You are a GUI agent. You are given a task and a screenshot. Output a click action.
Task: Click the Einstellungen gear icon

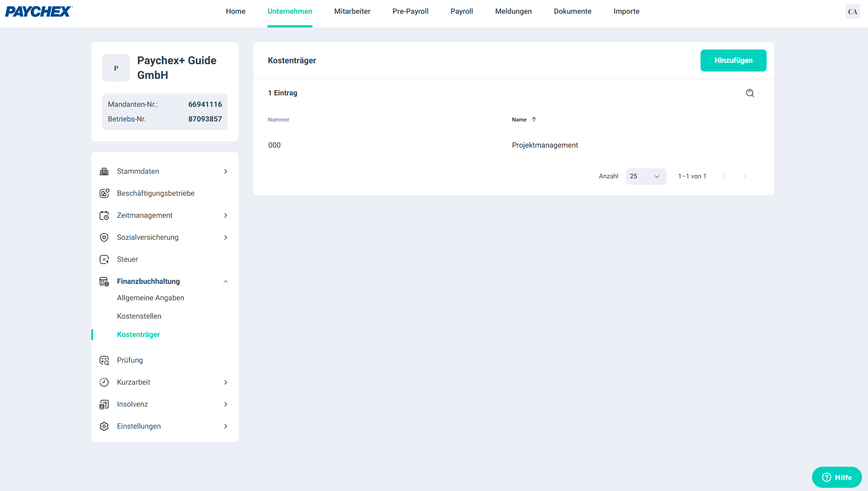(104, 426)
